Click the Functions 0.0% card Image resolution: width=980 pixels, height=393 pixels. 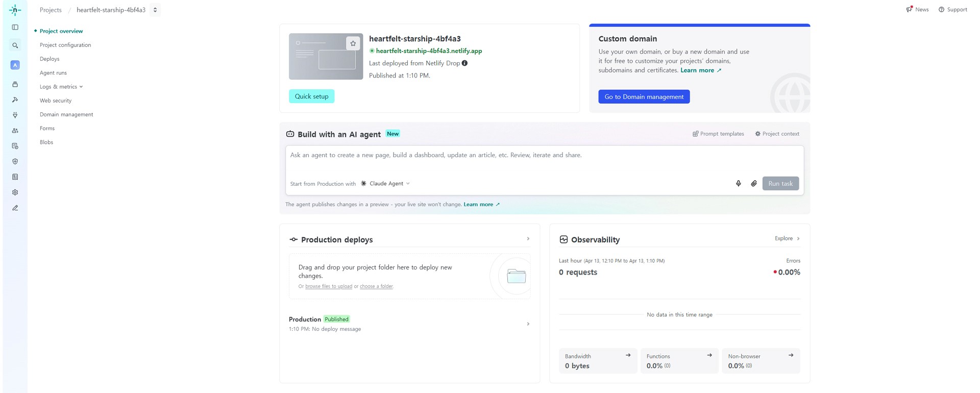tap(679, 361)
